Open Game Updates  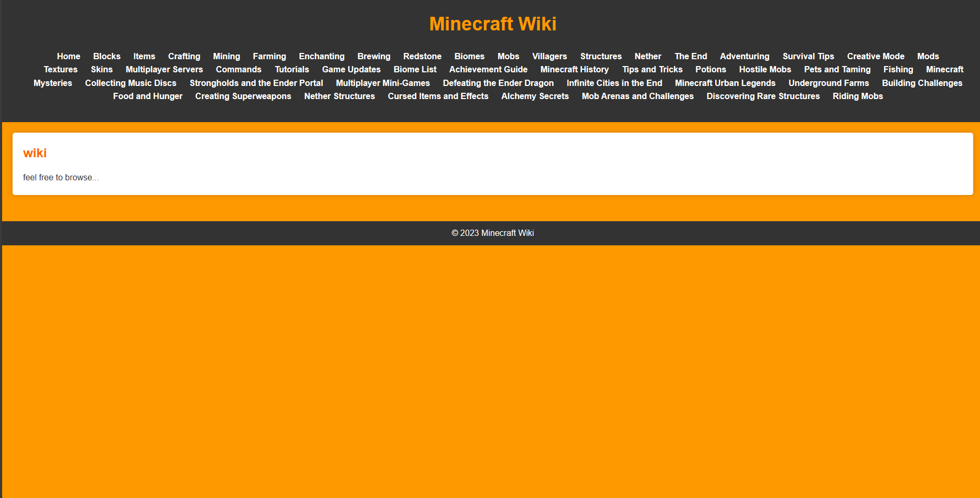[351, 69]
